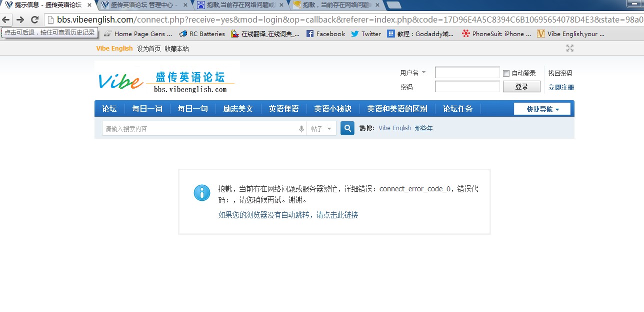Expand the 快捷导航 quick navigation dropdown
Image resolution: width=644 pixels, height=312 pixels.
coord(542,109)
